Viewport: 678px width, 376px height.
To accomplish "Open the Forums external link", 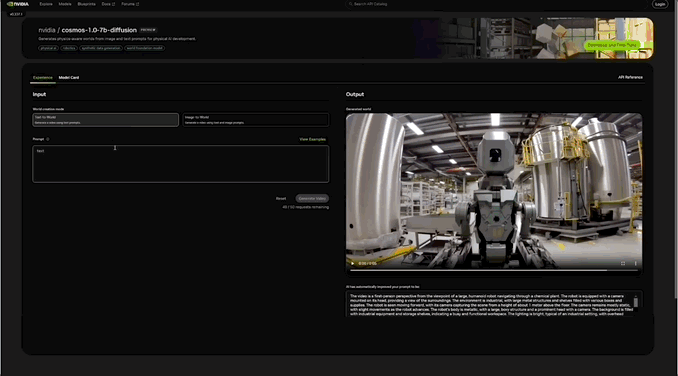I will 130,4.
